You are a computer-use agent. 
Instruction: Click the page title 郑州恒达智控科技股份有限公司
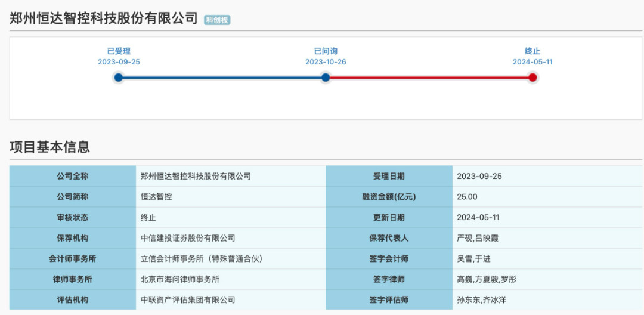click(104, 18)
